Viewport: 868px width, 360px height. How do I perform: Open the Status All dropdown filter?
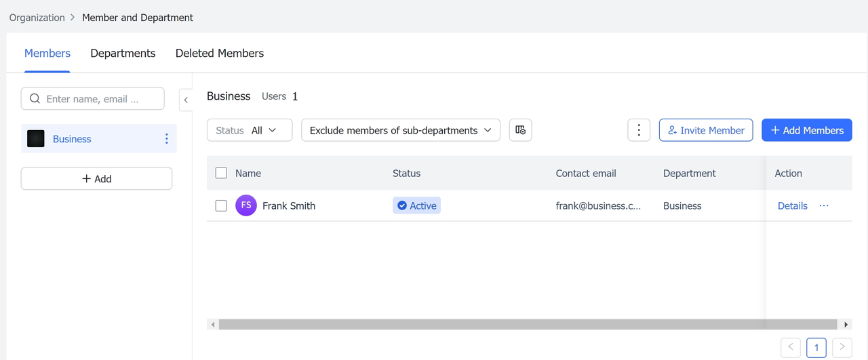tap(249, 130)
